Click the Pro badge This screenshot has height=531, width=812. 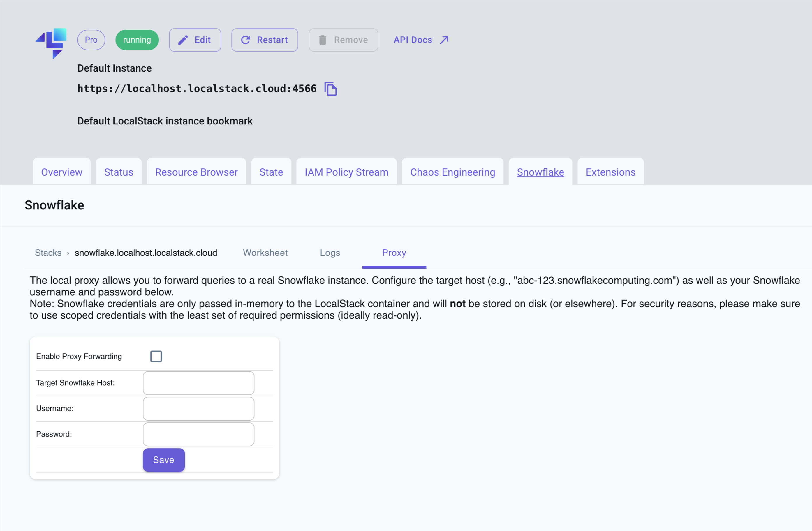91,40
